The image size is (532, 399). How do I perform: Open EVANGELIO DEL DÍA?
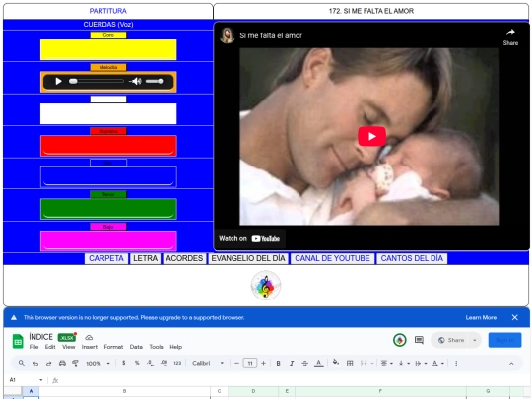click(248, 258)
